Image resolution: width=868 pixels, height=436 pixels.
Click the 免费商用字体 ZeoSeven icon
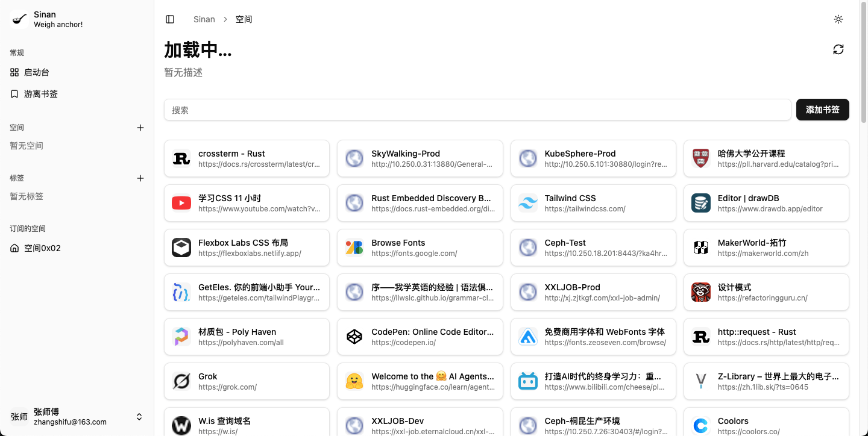(528, 337)
